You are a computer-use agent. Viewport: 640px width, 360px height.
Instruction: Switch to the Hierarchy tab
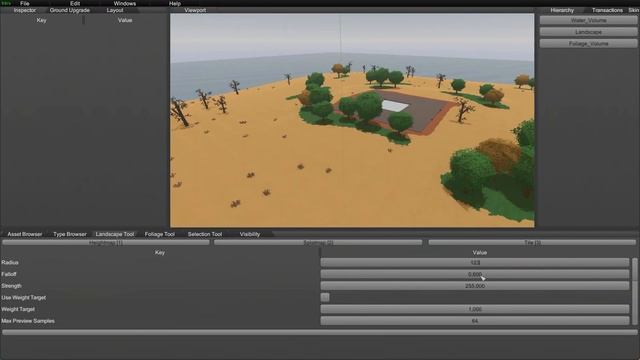(562, 10)
